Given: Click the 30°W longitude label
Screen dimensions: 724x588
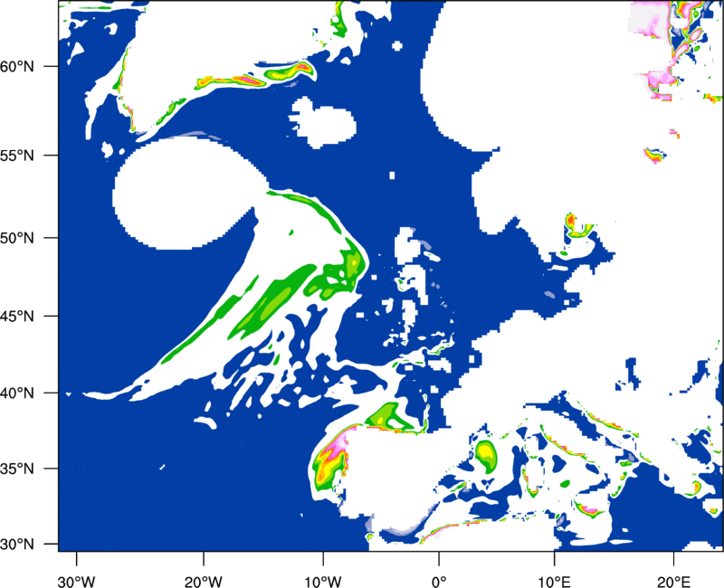Looking at the screenshot, I should [x=77, y=582].
